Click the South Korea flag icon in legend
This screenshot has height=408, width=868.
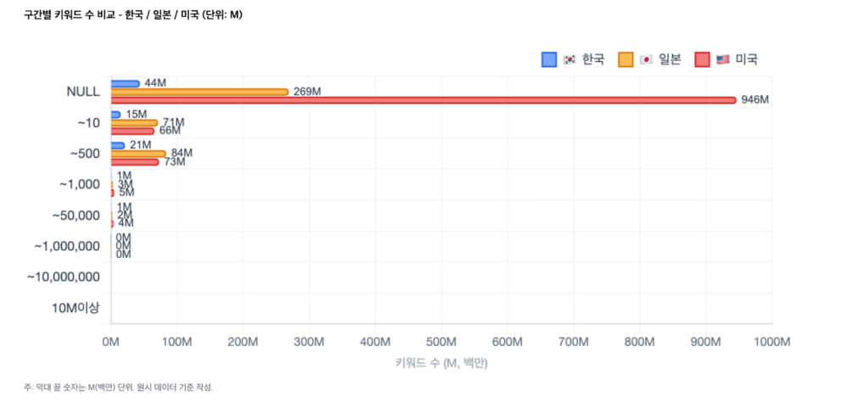pyautogui.click(x=570, y=59)
